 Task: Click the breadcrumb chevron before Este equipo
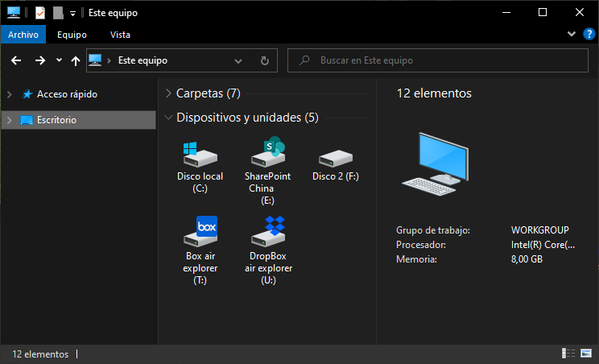tap(109, 60)
